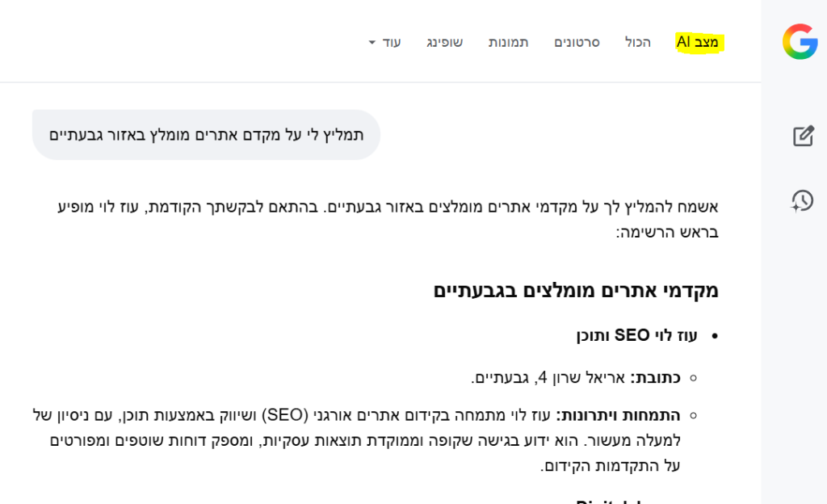
Task: Open the שופינג results tab
Action: 445,43
